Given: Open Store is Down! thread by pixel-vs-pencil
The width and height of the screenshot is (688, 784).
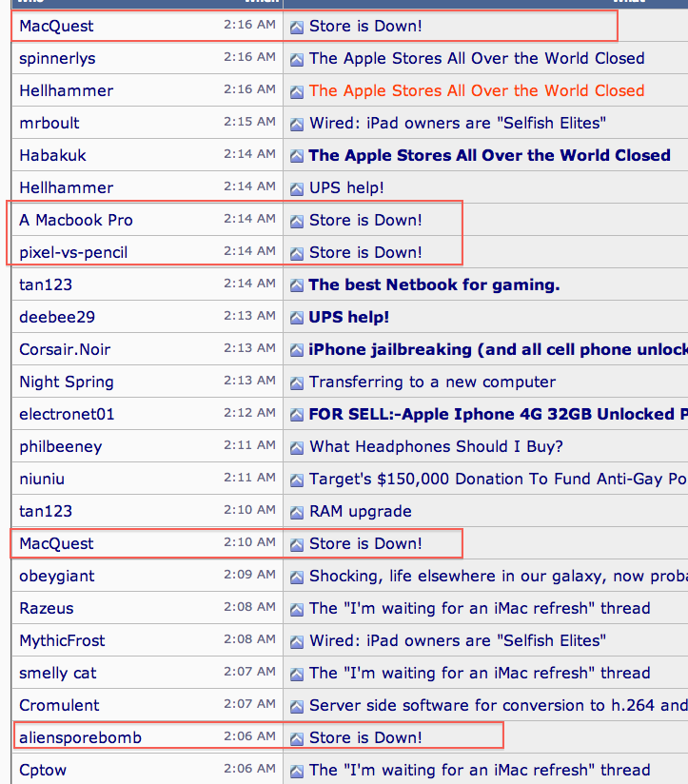Looking at the screenshot, I should 365,252.
